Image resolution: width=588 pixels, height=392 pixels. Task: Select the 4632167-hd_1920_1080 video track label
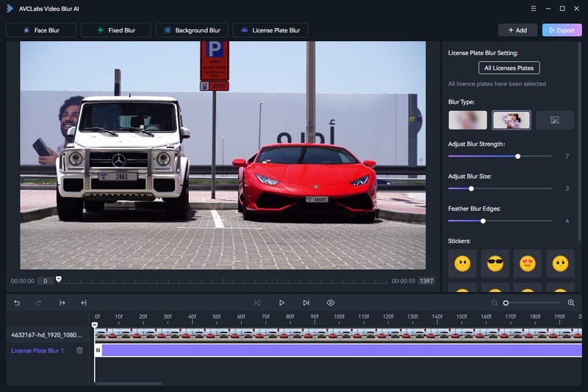pyautogui.click(x=46, y=335)
